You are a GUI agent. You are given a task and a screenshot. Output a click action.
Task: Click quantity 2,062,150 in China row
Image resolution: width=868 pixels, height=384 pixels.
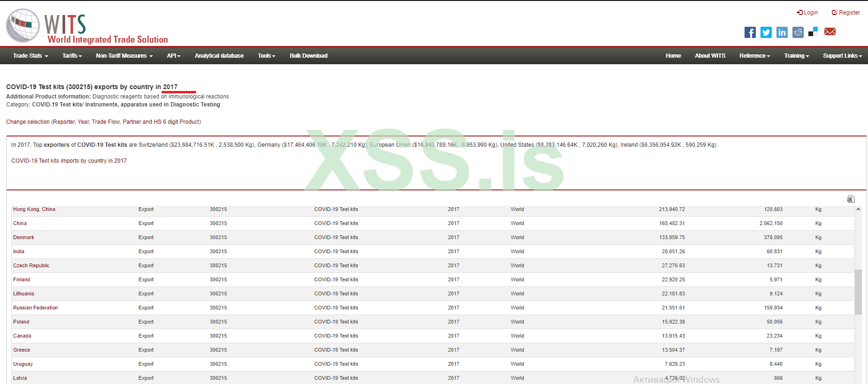click(771, 224)
